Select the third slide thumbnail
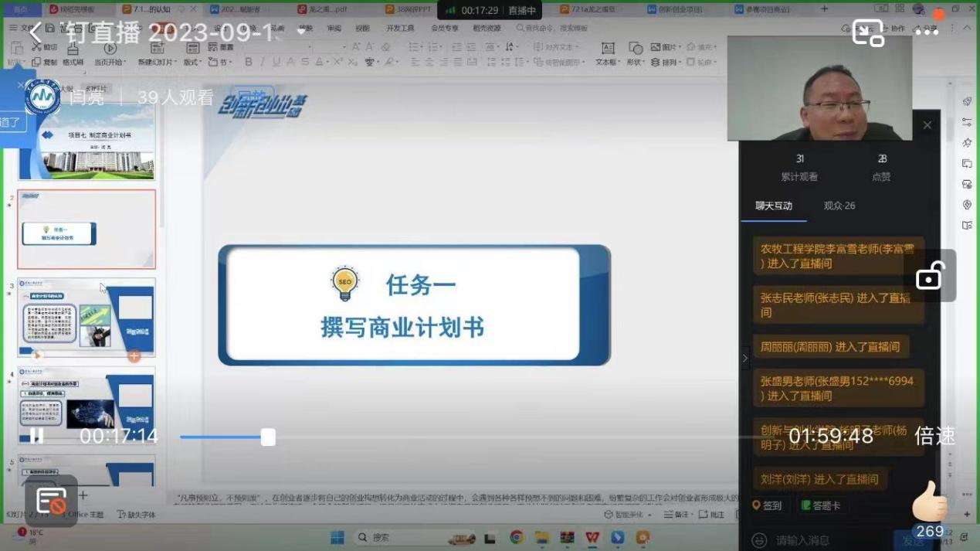Screen dimensions: 980x551 point(86,318)
